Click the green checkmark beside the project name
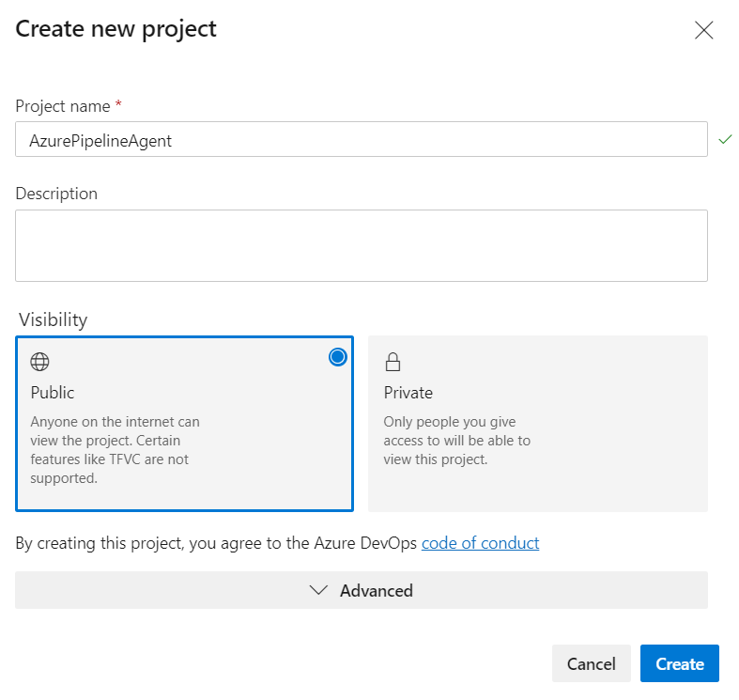The image size is (739, 700). [725, 139]
